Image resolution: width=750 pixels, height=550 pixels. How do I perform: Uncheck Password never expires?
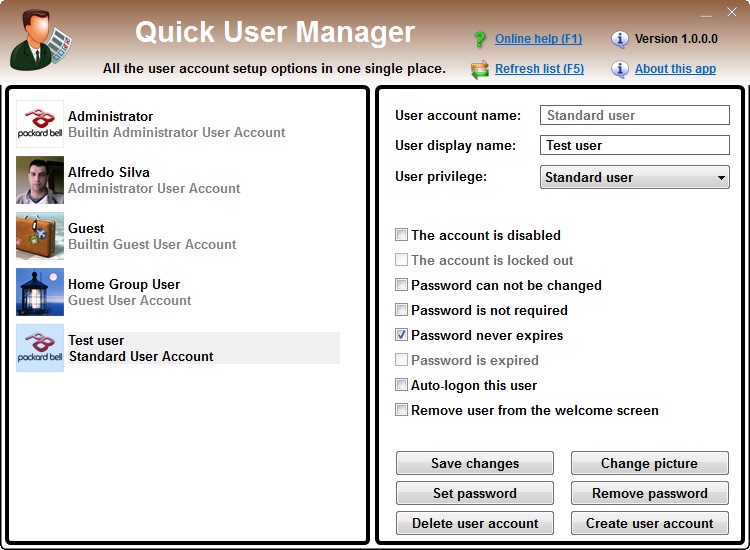(x=401, y=335)
